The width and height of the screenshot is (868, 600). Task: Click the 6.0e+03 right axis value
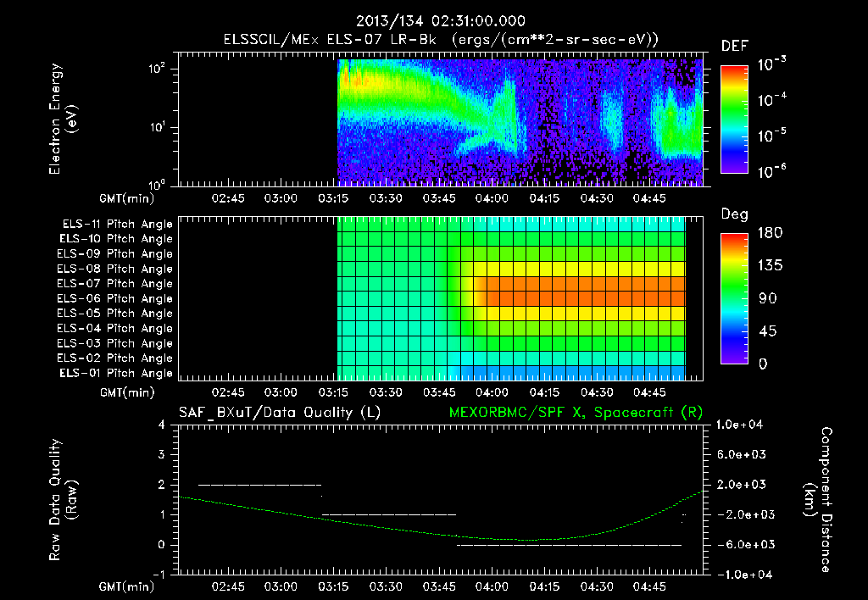click(x=741, y=454)
